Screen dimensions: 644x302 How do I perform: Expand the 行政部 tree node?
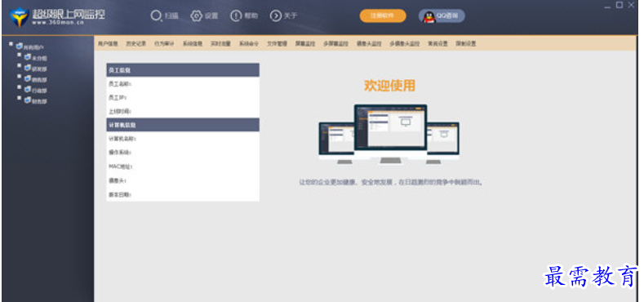tap(20, 87)
